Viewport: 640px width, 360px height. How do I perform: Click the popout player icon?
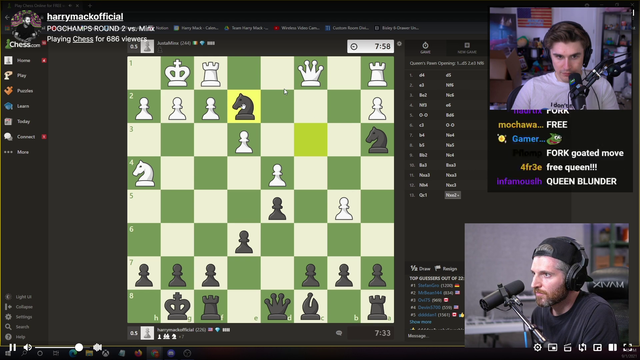tap(597, 347)
